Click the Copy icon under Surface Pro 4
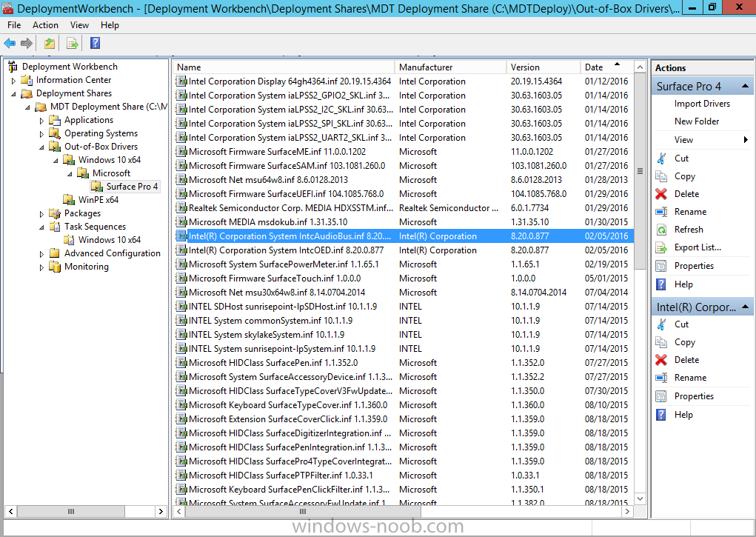 (x=661, y=176)
